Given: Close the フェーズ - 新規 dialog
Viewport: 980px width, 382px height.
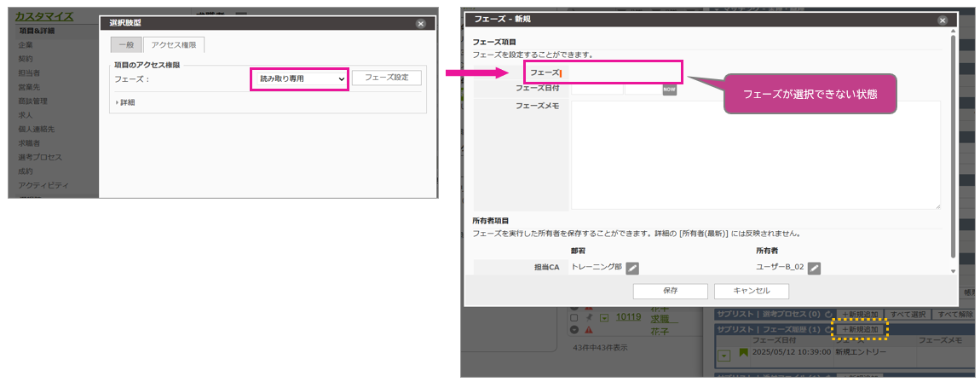Looking at the screenshot, I should (x=942, y=20).
